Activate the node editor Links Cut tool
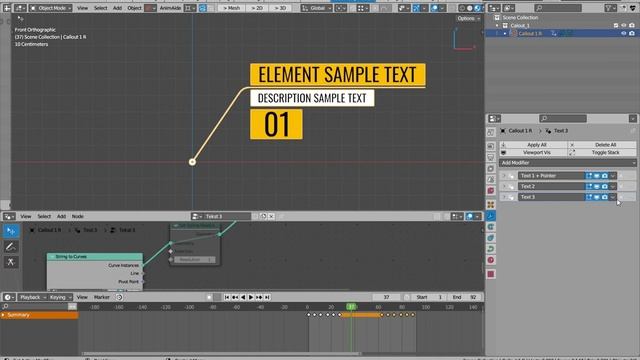Image resolution: width=640 pixels, height=360 pixels. pos(11,262)
